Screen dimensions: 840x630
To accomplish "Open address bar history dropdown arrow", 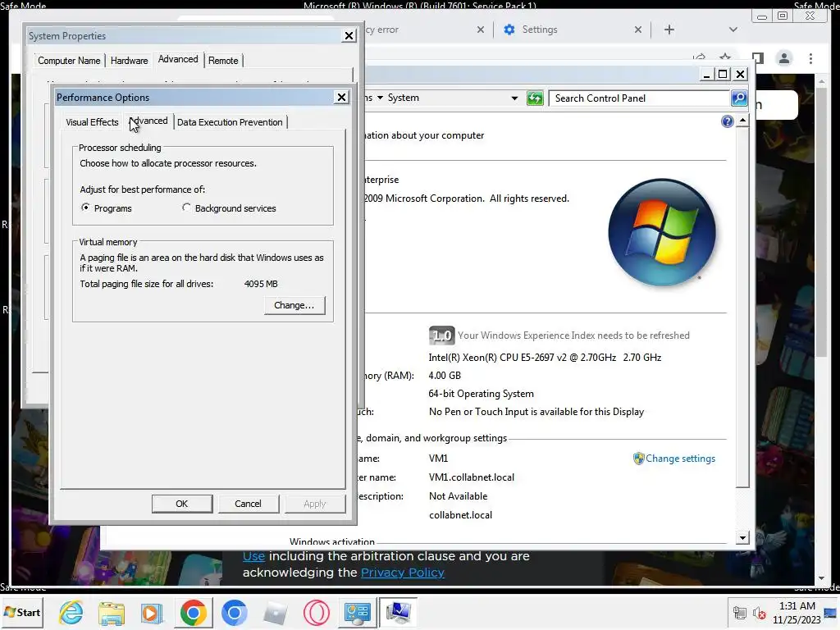I will pyautogui.click(x=514, y=98).
